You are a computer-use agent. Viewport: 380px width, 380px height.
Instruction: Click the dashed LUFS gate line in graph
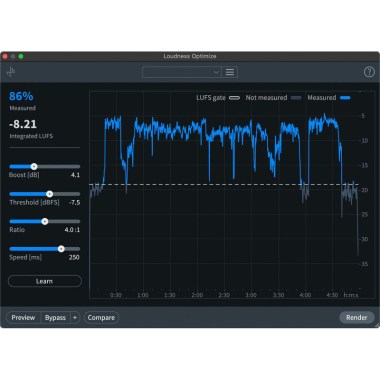point(224,184)
